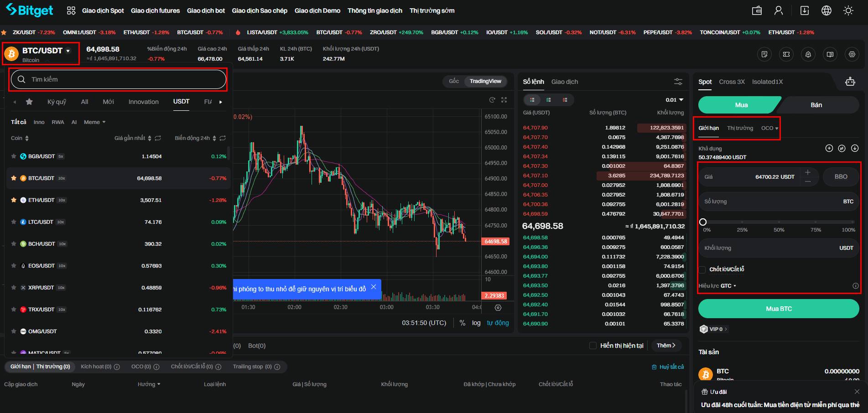Click the slider handle at 0%
This screenshot has width=868, height=413.
click(703, 222)
